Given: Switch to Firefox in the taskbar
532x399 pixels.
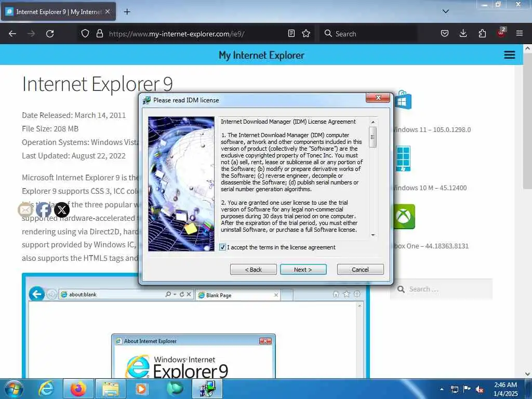Looking at the screenshot, I should [78, 389].
